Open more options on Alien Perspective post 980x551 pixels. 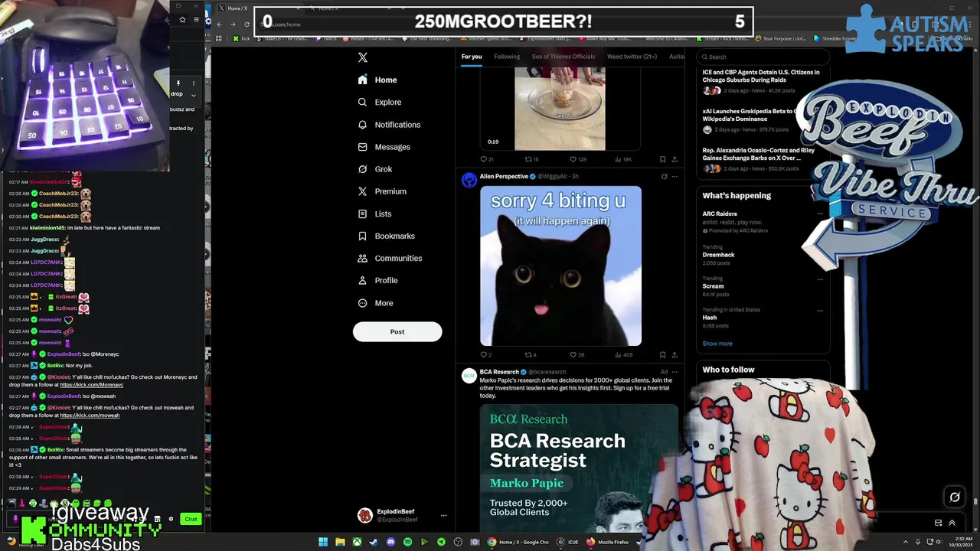click(x=675, y=177)
